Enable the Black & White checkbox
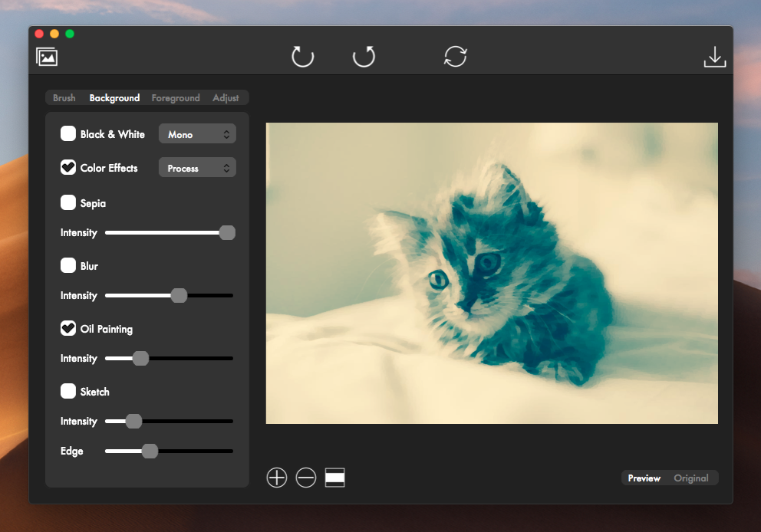761x532 pixels. point(68,134)
